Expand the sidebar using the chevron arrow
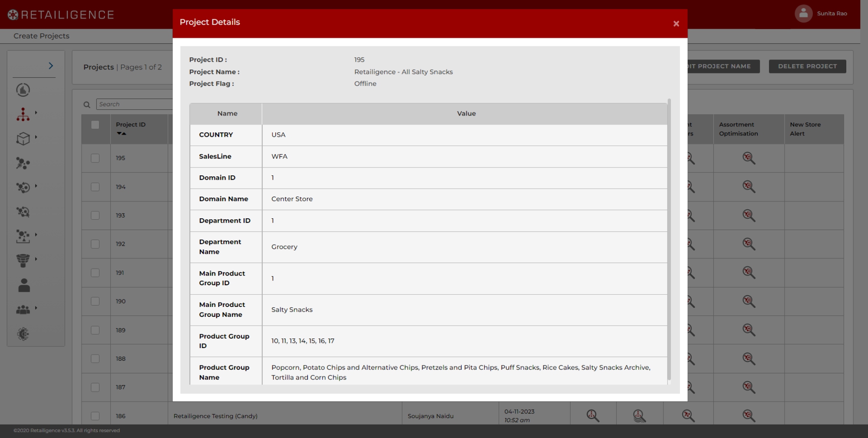 pyautogui.click(x=51, y=66)
